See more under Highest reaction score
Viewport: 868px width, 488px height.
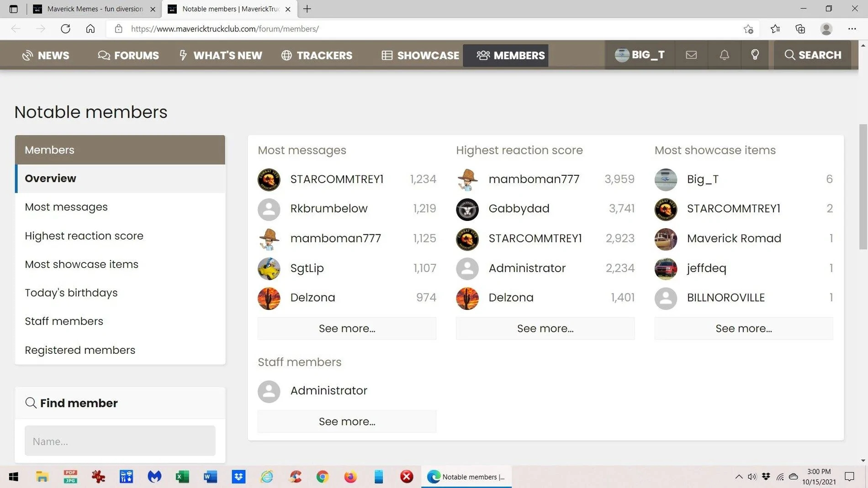click(545, 328)
